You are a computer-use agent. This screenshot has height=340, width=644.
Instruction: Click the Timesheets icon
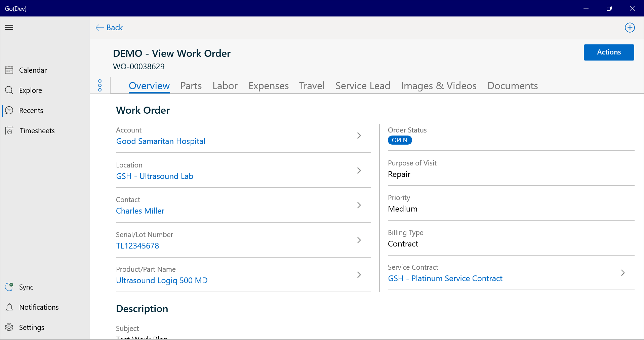[9, 130]
